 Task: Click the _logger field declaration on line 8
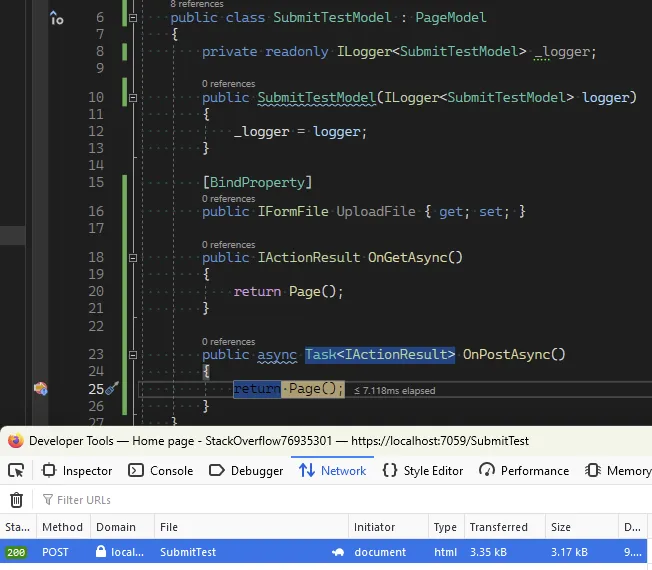tap(561, 52)
